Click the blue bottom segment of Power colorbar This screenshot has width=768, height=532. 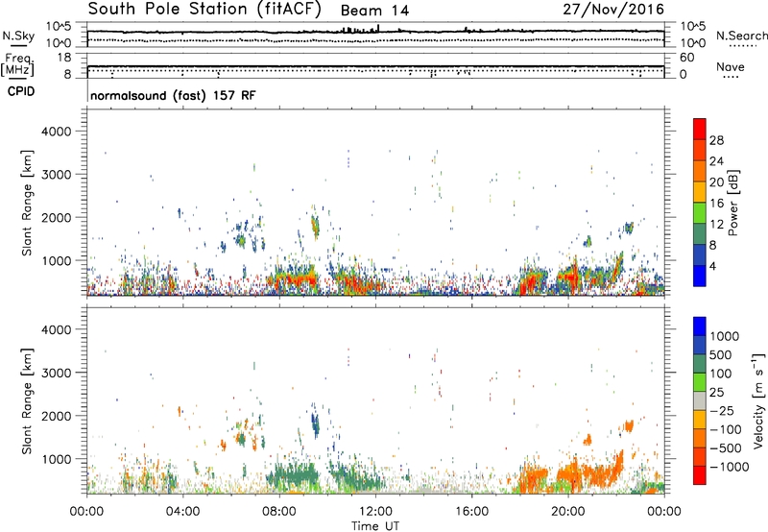(x=700, y=276)
